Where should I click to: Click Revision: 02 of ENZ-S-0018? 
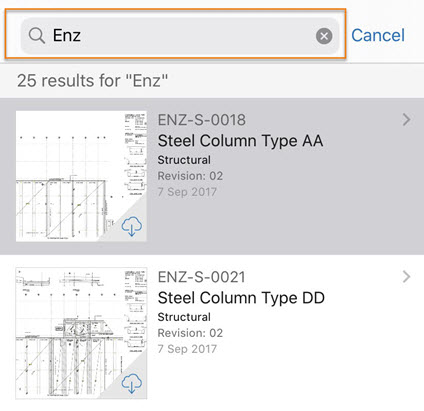(x=190, y=176)
